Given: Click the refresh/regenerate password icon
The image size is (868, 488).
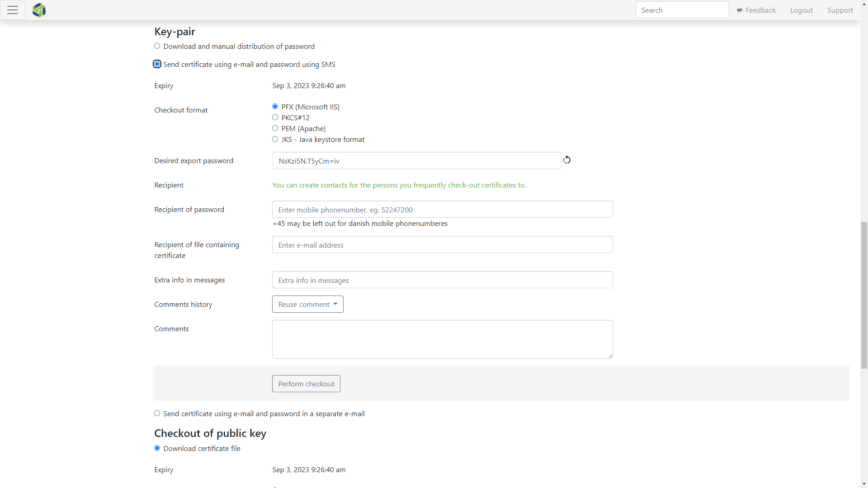Looking at the screenshot, I should 566,160.
